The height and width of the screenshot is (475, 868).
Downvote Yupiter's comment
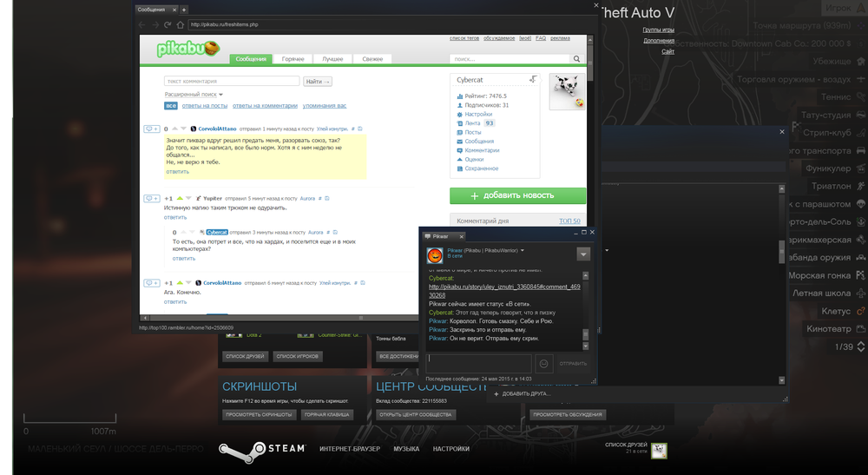point(188,198)
